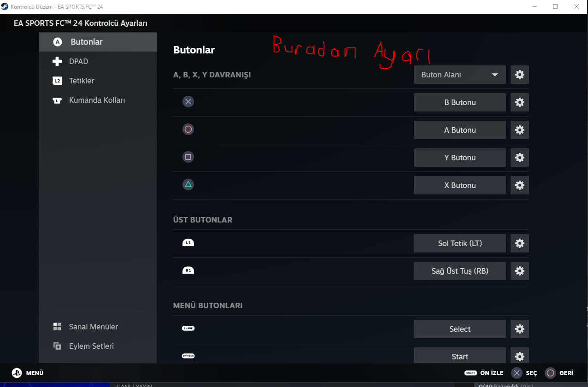Click the PlayStation logo next to MENÜ

pos(17,373)
